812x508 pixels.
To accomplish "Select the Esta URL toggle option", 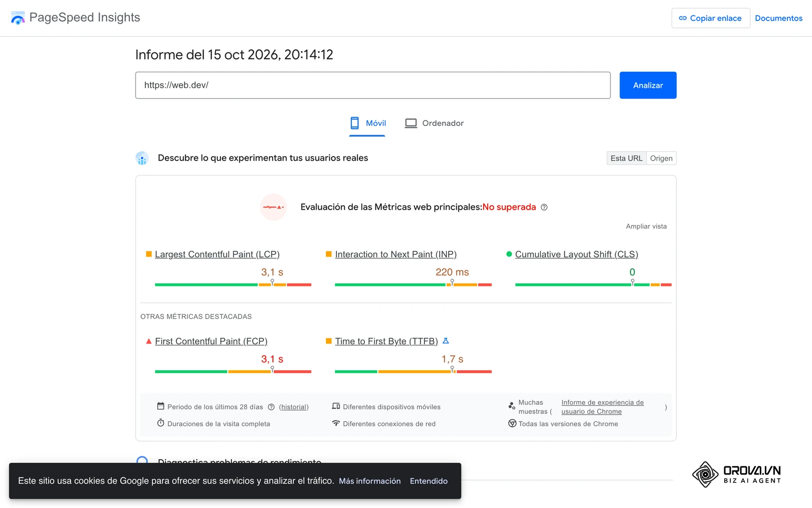I will (626, 158).
